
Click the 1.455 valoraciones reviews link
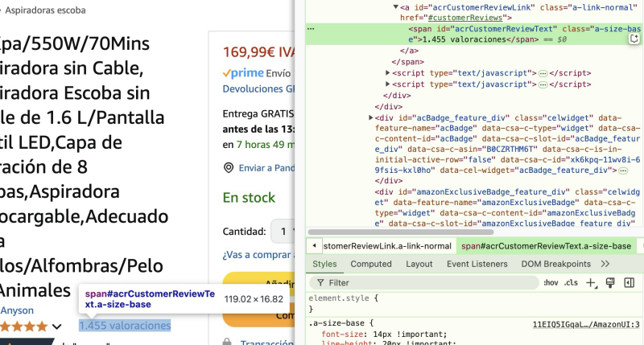125,326
